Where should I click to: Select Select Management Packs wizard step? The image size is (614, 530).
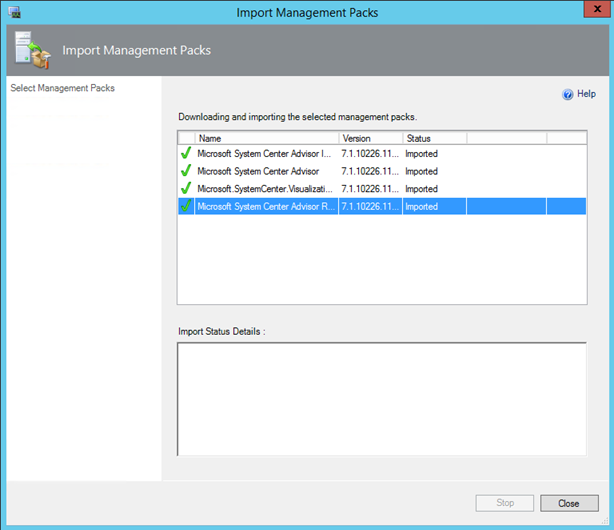63,88
